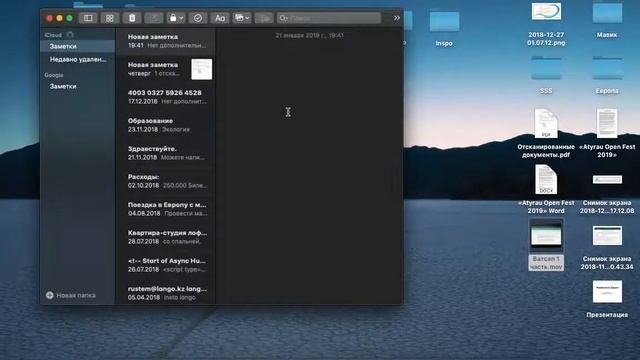Open the rustem@longo.kz note
640x360 pixels.
tap(166, 293)
